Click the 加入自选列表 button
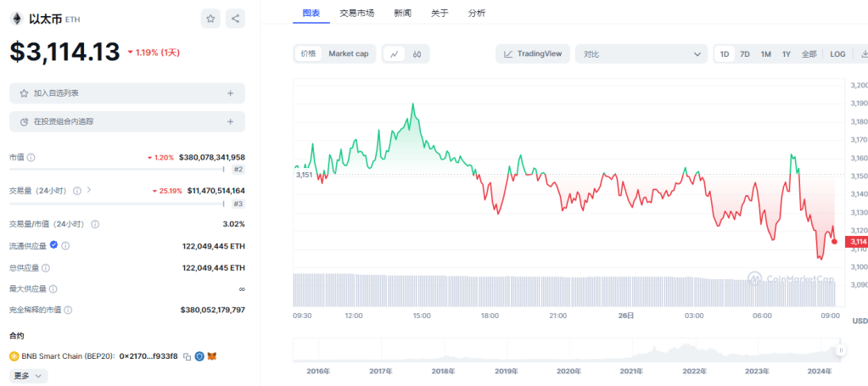The height and width of the screenshot is (386, 868). pyautogui.click(x=127, y=93)
